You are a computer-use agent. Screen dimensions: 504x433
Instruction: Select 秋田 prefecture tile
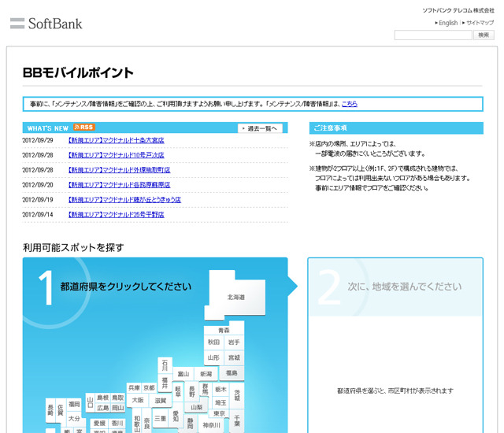coord(213,342)
